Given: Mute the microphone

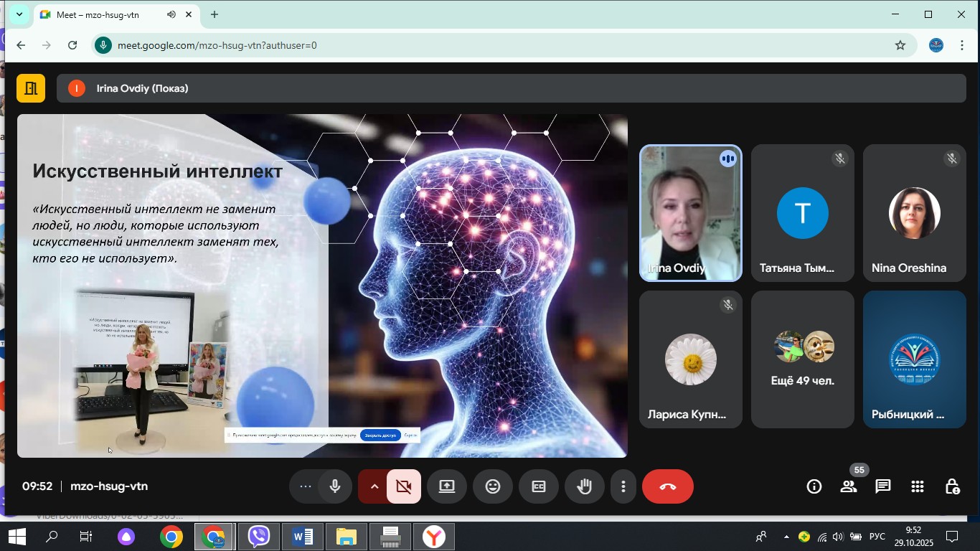Looking at the screenshot, I should coord(335,486).
